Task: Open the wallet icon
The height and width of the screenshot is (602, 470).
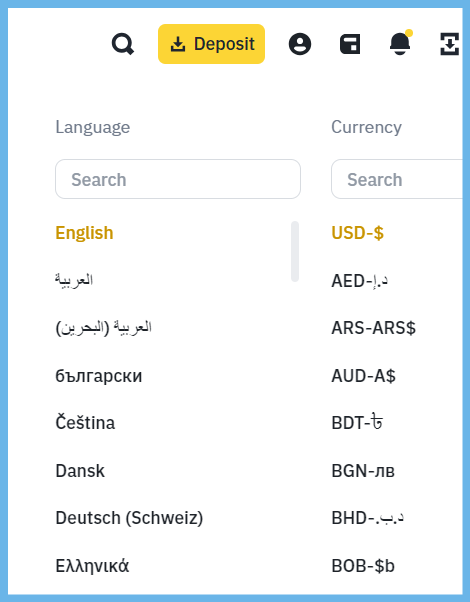Action: [x=350, y=44]
